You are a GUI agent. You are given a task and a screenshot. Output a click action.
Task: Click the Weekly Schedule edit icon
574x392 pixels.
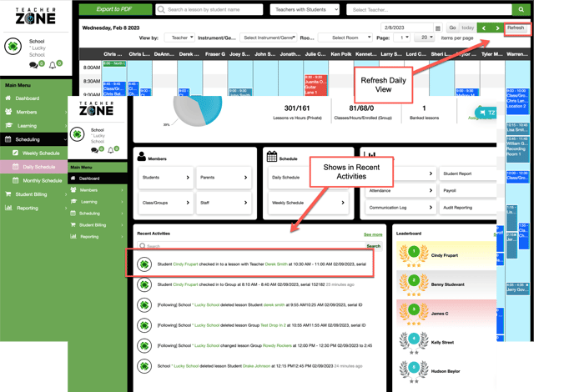click(15, 153)
